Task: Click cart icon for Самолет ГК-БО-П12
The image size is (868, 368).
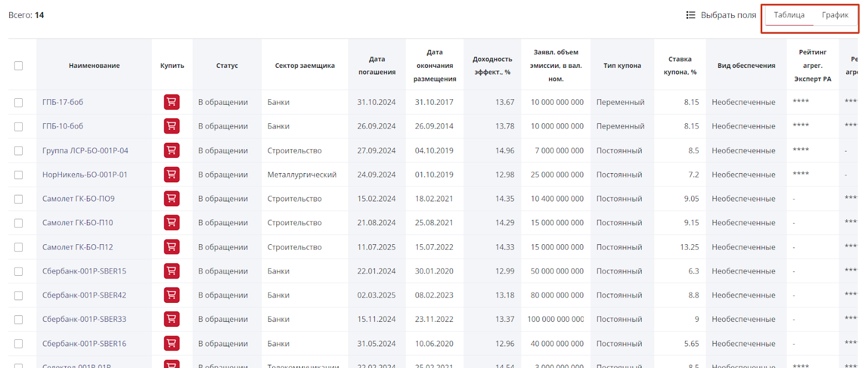Action: 171,247
